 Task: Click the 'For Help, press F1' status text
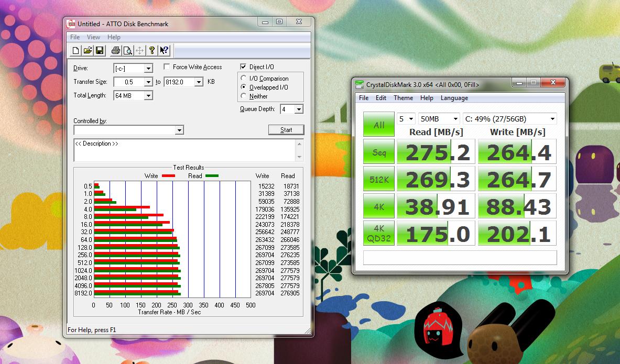[92, 330]
